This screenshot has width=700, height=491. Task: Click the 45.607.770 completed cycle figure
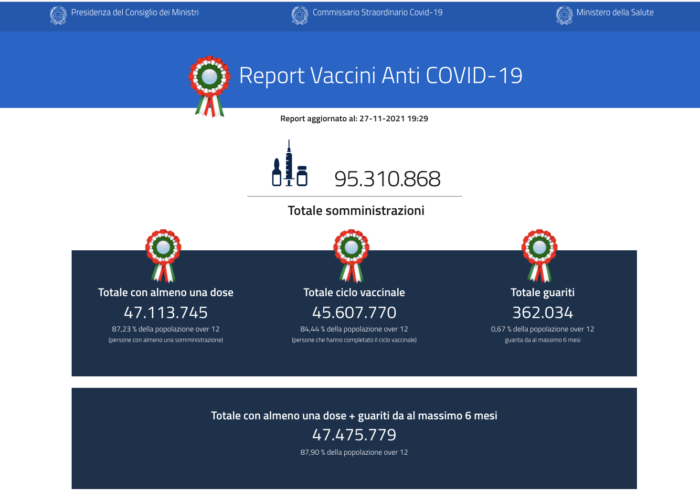354,311
